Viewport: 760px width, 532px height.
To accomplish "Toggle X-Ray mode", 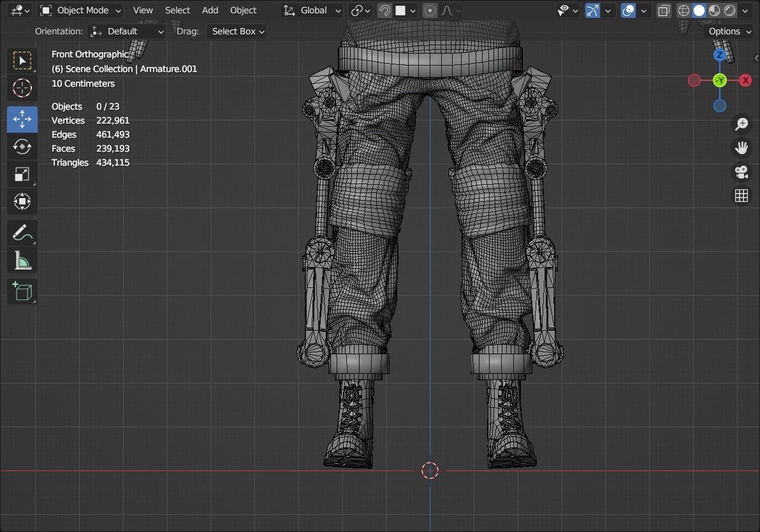I will tap(664, 10).
